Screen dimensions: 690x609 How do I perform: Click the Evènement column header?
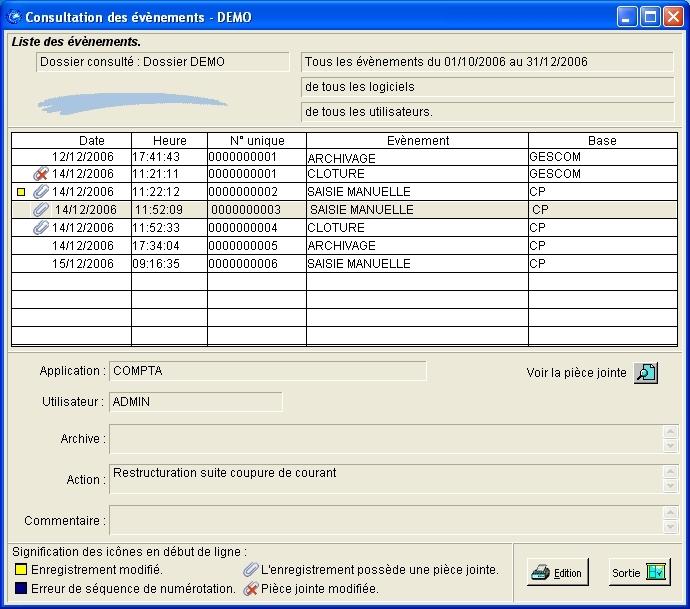(417, 141)
